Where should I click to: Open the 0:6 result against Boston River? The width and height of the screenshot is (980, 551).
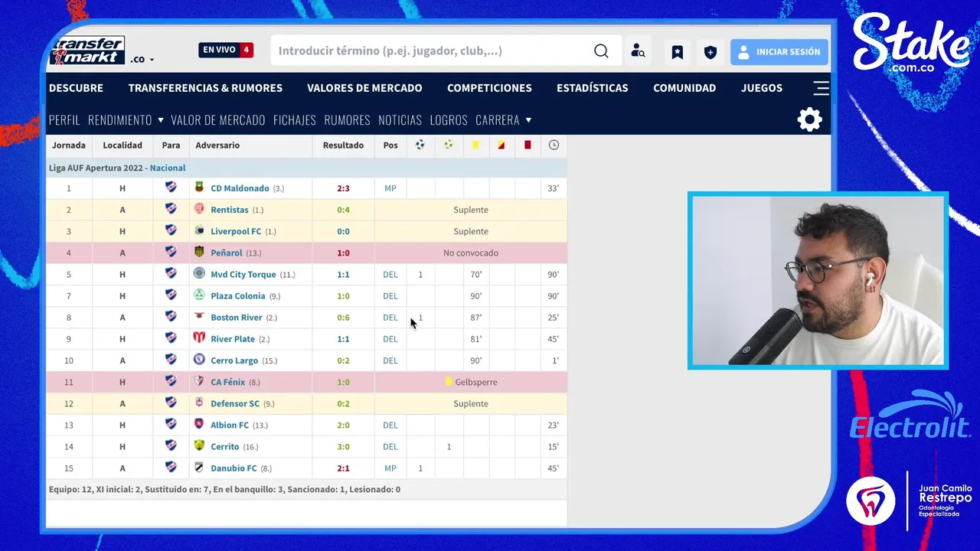(x=343, y=317)
